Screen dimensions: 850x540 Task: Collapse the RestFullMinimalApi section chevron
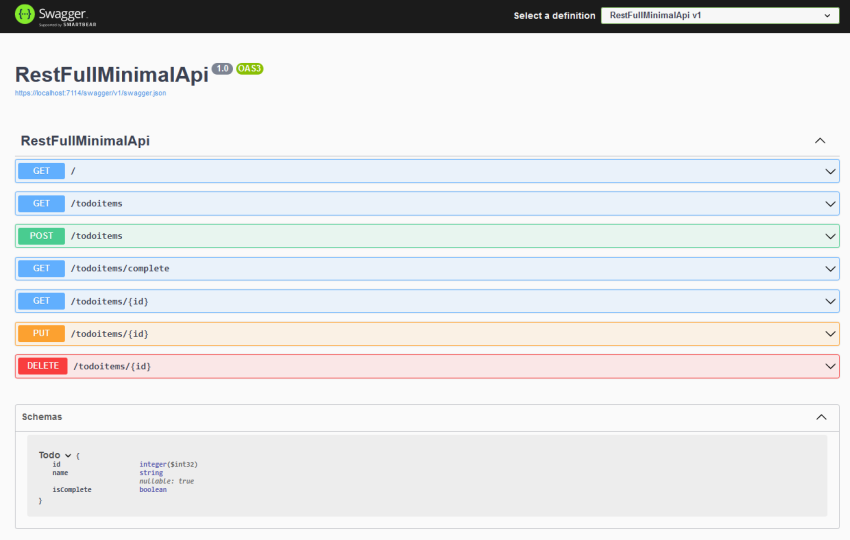(820, 141)
